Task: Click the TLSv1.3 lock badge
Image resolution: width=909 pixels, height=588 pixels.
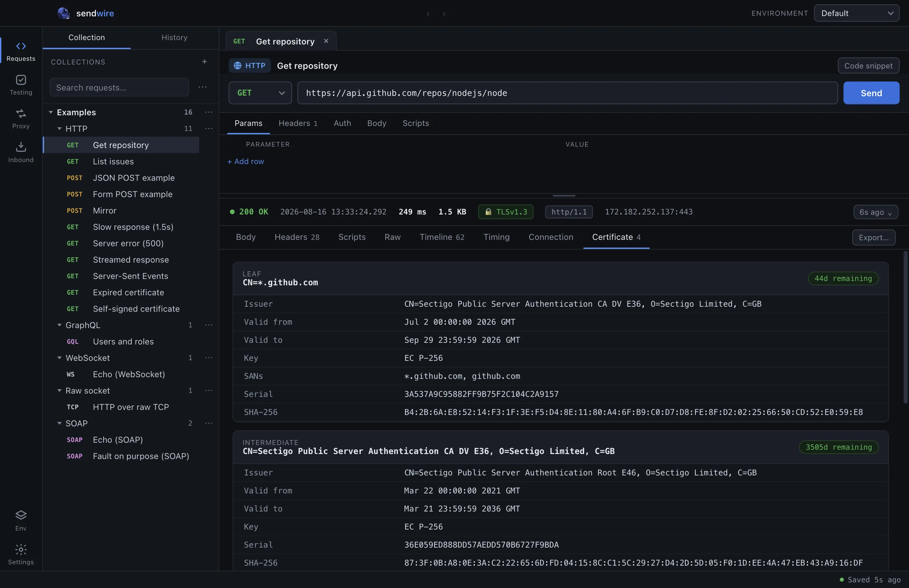Action: 506,212
